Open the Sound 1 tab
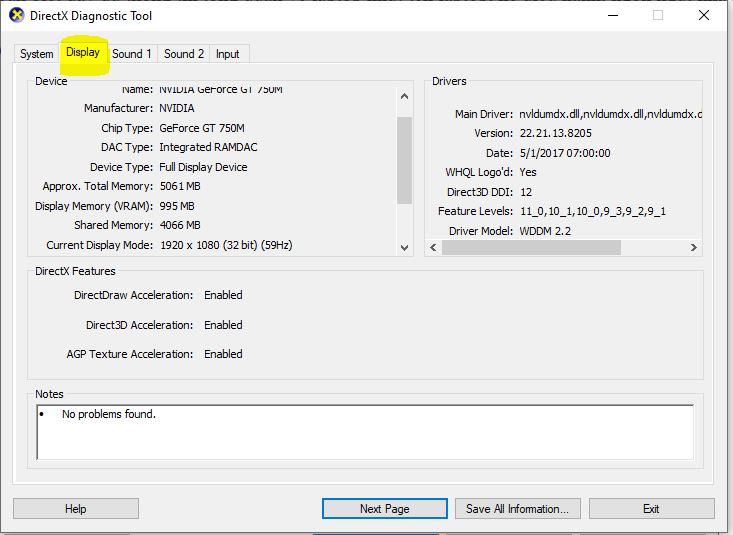The height and width of the screenshot is (535, 733). 132,54
